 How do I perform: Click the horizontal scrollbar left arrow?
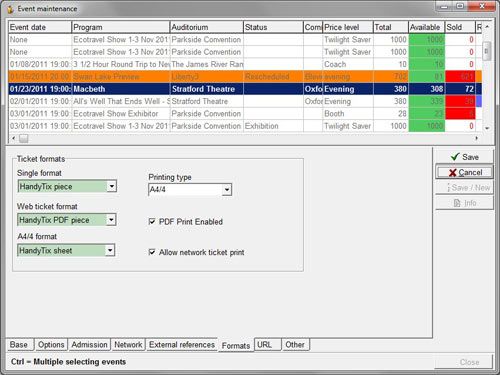pos(14,138)
